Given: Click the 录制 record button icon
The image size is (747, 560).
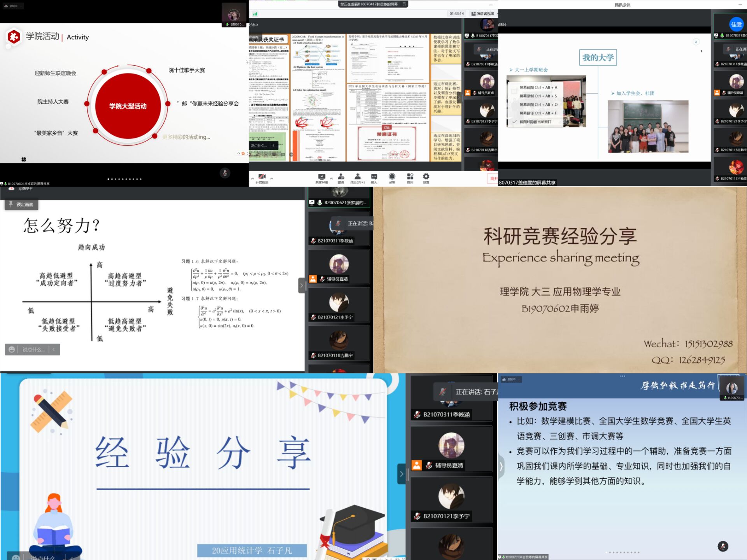Looking at the screenshot, I should [x=392, y=177].
